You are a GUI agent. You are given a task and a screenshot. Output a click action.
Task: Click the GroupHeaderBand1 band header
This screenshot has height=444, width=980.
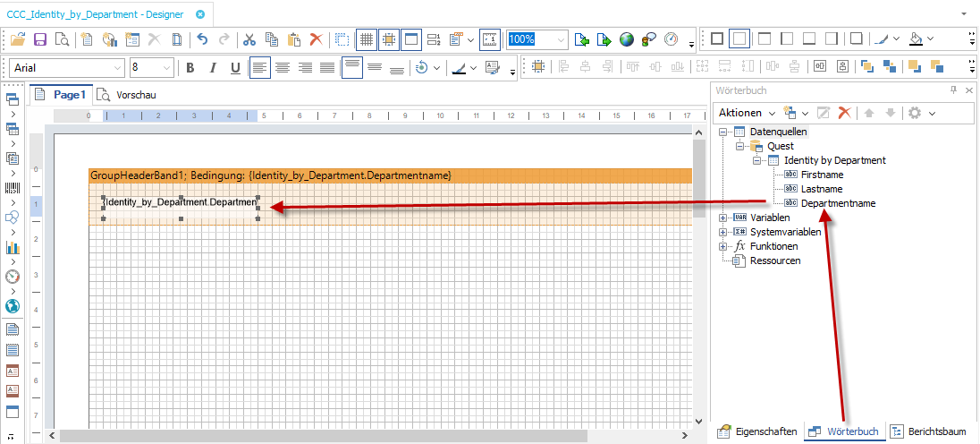(390, 175)
